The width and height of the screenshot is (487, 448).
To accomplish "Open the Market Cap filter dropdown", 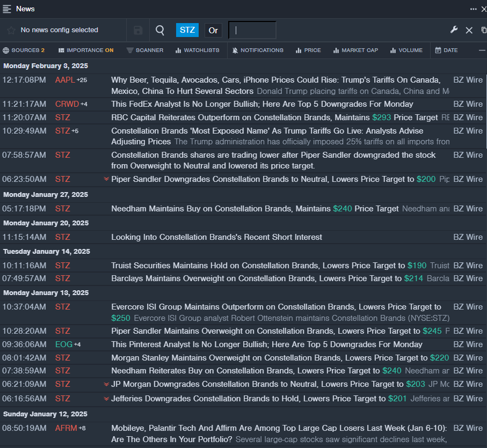I will pyautogui.click(x=355, y=50).
